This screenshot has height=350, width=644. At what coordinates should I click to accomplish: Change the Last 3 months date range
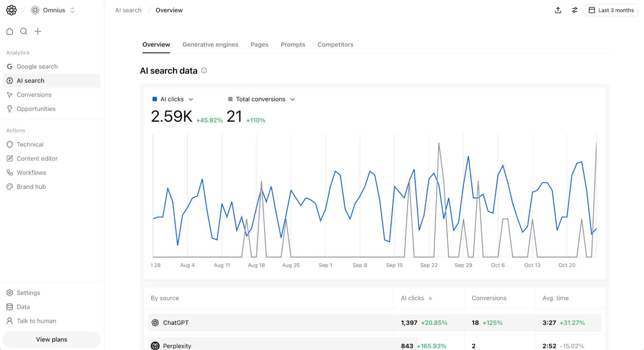tap(611, 10)
